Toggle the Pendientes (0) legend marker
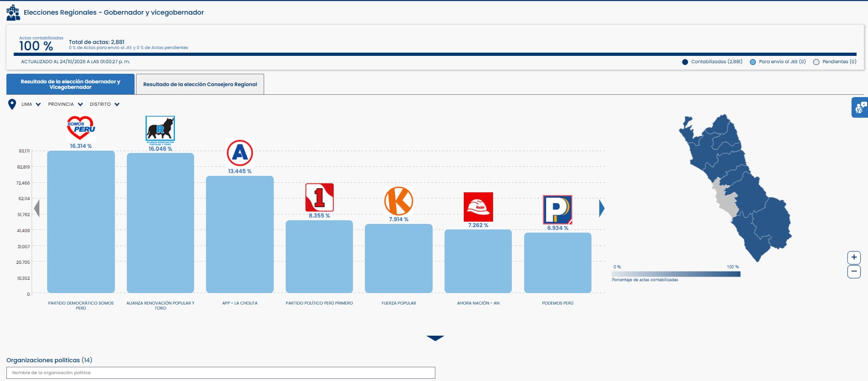Viewport: 868px width, 381px height. (816, 62)
